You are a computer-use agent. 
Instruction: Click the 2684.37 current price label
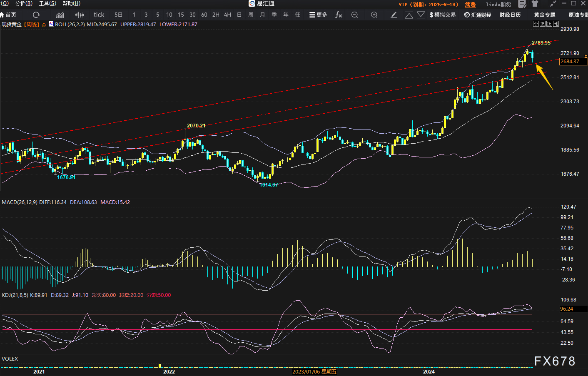click(573, 62)
